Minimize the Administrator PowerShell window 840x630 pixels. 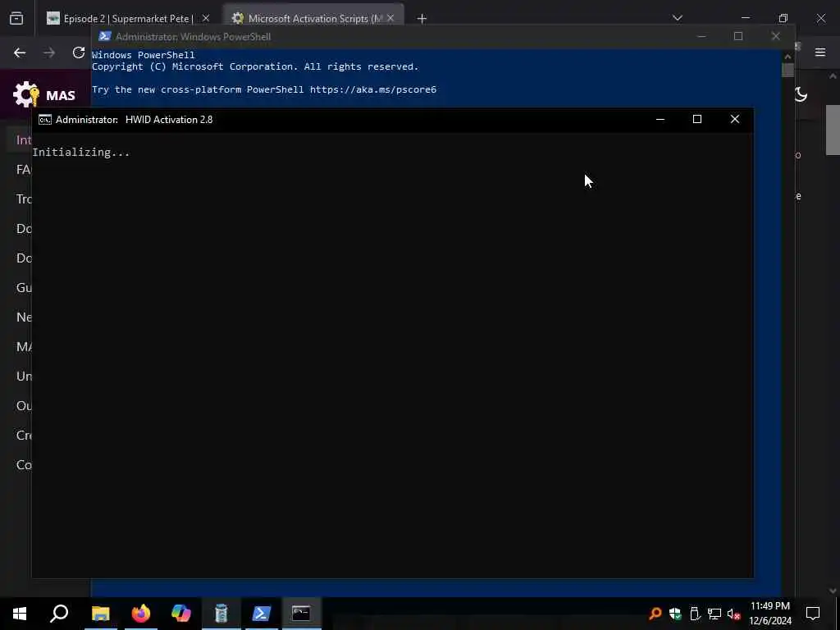pos(701,36)
